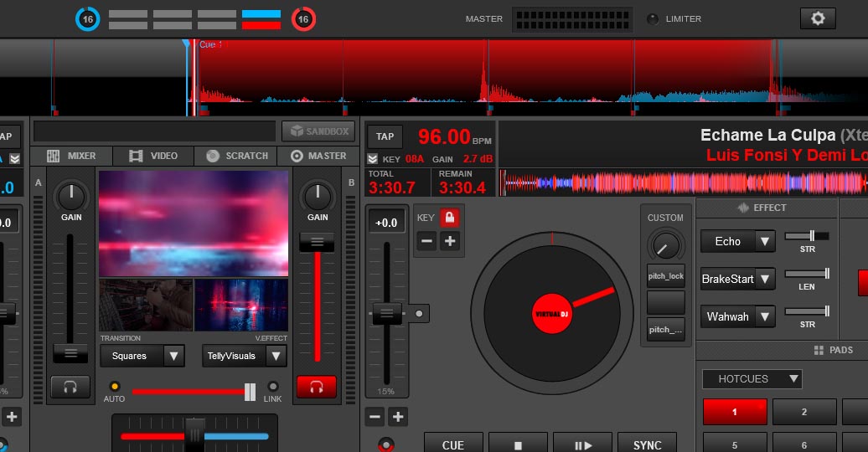The height and width of the screenshot is (452, 868).
Task: Open the HOTCUES pads dropdown
Action: tap(752, 379)
